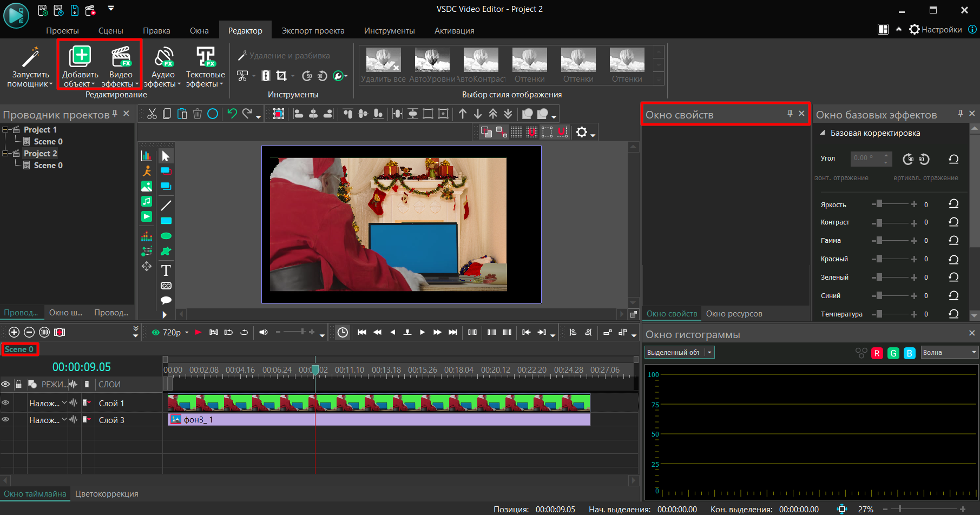Open Настройки settings
980x515 pixels.
pos(936,29)
